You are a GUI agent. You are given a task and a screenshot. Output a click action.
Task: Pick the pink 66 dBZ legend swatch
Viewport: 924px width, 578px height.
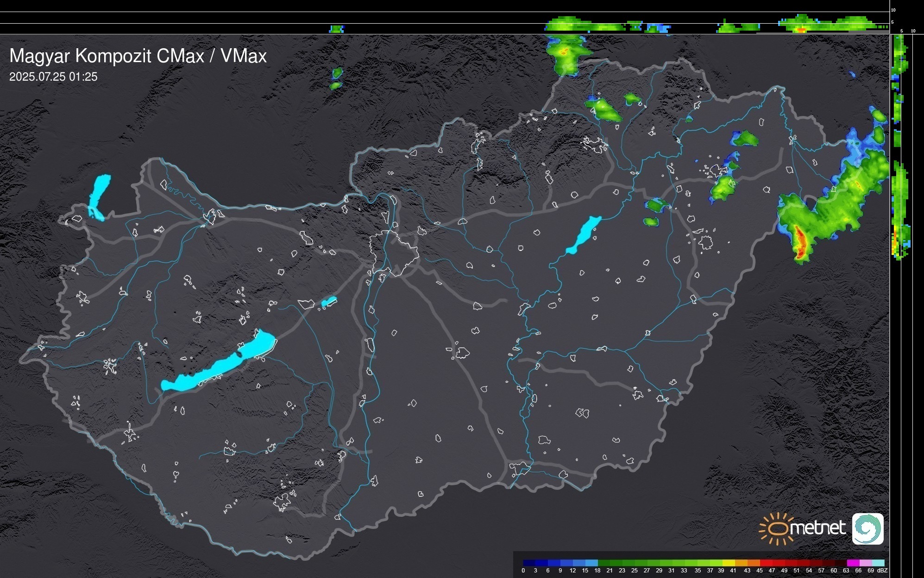point(865,563)
